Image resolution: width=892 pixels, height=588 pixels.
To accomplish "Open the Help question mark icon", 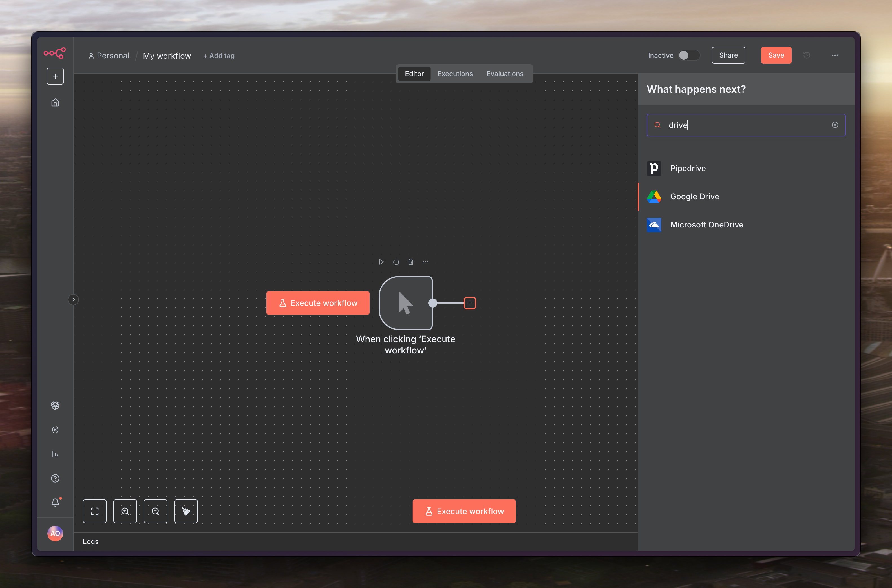I will coord(55,479).
